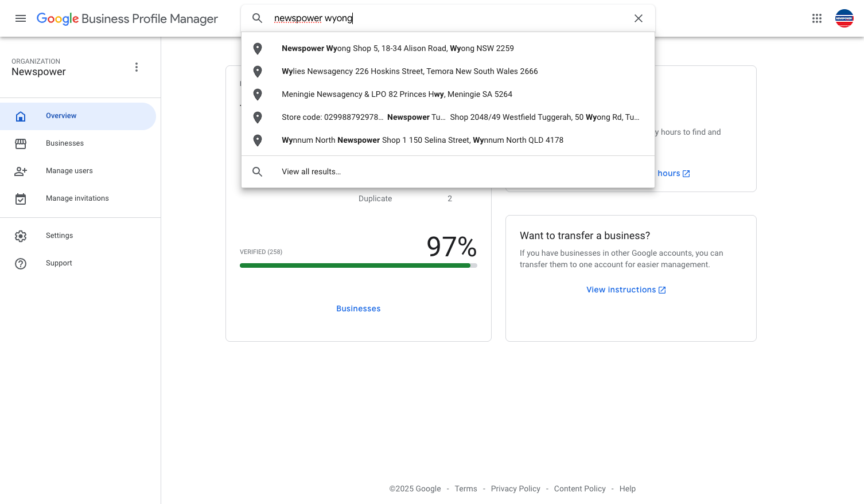Select Newspower Tuggerah store code suggestion
This screenshot has height=504, width=864.
[448, 118]
